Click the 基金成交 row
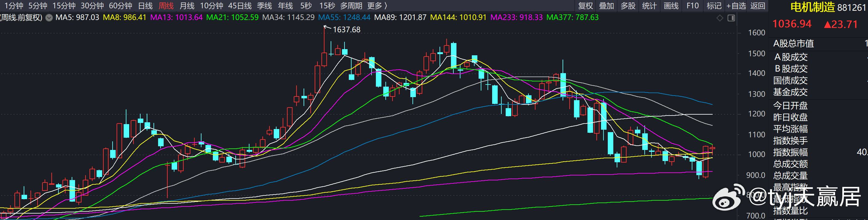The width and height of the screenshot is (868, 220). pos(820,92)
